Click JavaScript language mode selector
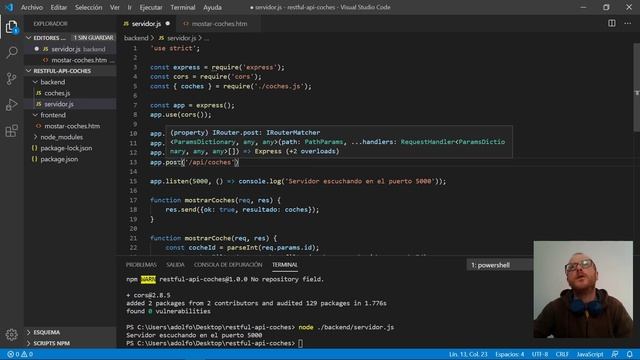Image resolution: width=640 pixels, height=360 pixels. pos(590,354)
